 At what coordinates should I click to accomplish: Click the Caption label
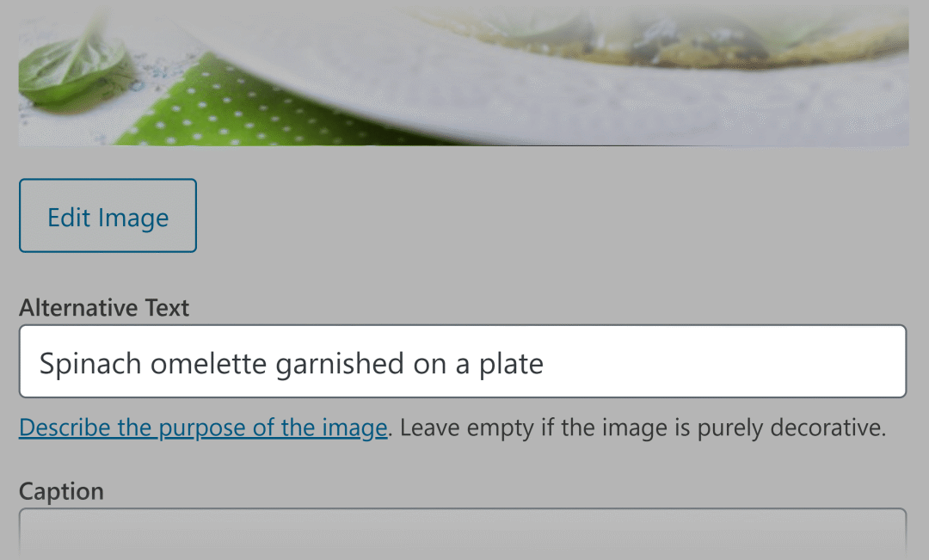pos(61,490)
